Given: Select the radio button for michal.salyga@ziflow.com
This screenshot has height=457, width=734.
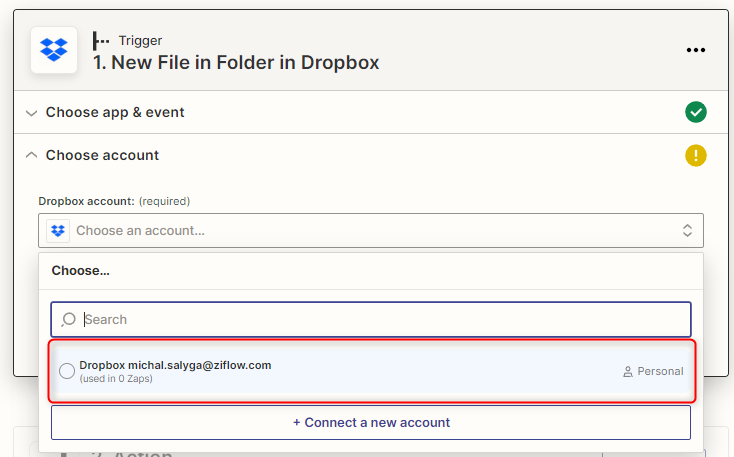Looking at the screenshot, I should (x=67, y=371).
